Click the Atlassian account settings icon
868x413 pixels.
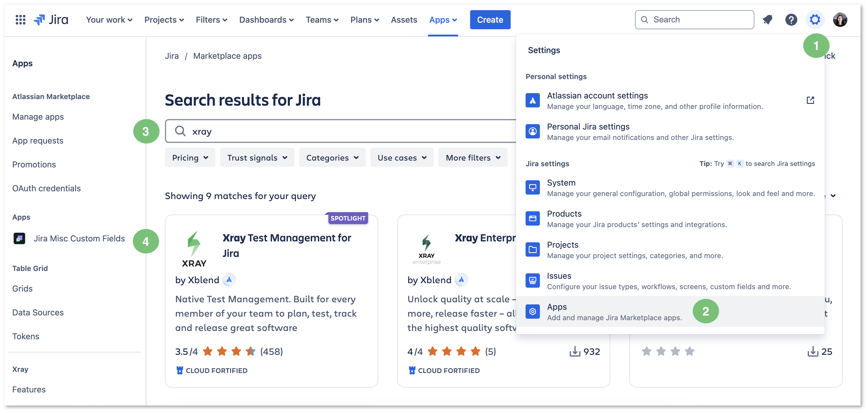532,101
